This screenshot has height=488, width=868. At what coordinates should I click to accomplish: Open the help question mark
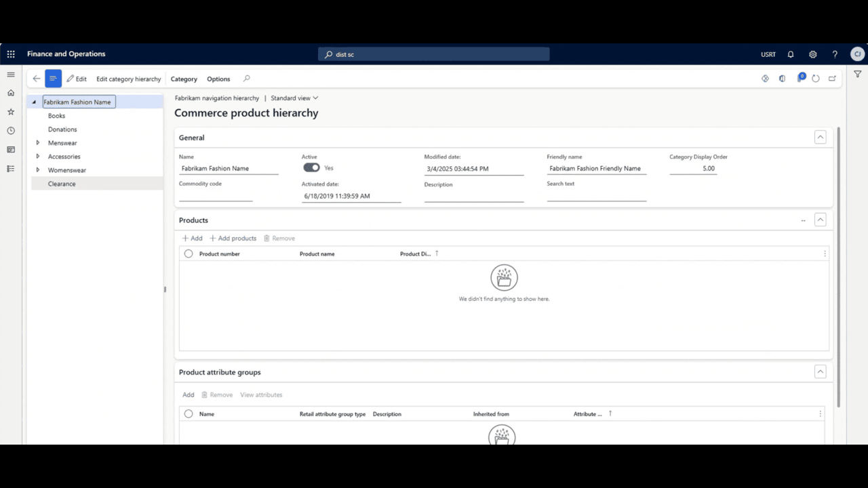tap(835, 54)
